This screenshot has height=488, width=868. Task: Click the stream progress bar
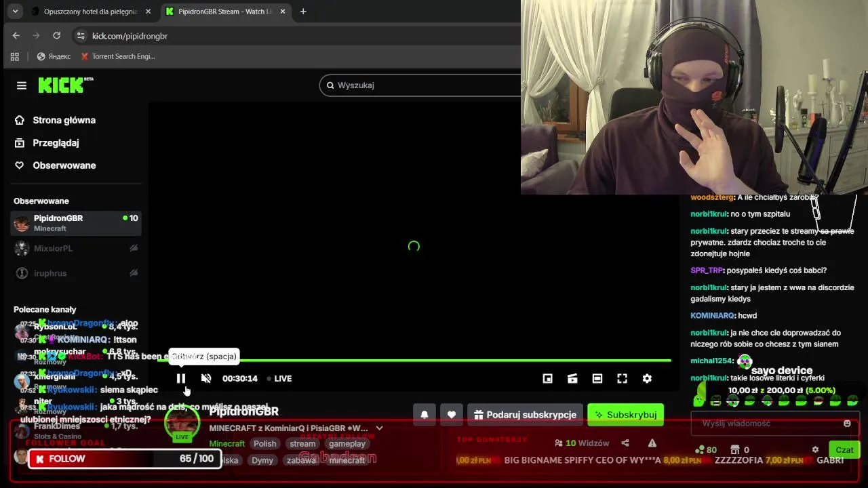coord(414,361)
